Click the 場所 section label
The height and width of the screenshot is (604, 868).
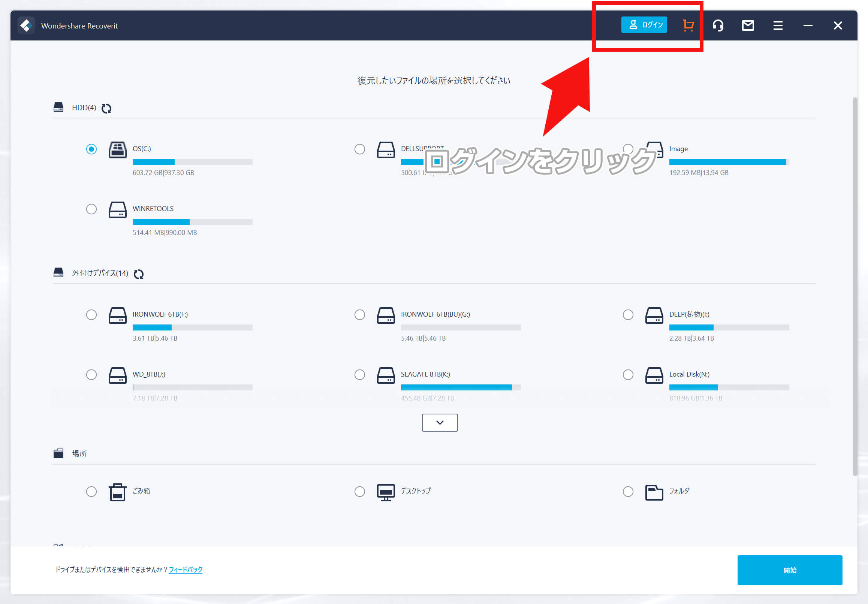[79, 454]
